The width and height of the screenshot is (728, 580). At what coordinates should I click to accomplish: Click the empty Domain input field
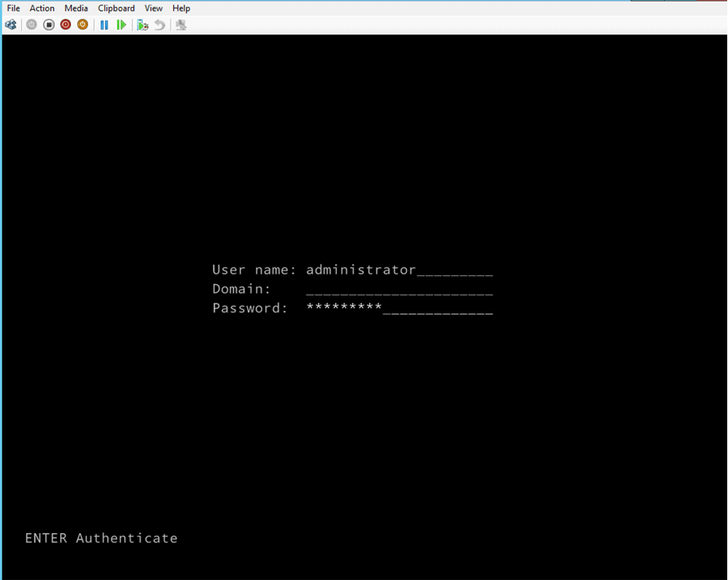(x=399, y=289)
